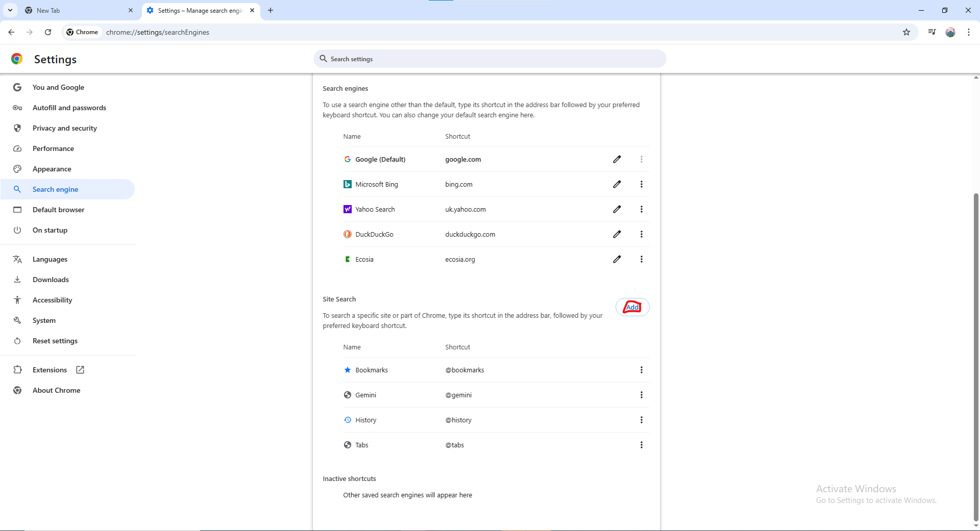This screenshot has width=980, height=531.
Task: Edit the Ecosia search engine shortcut
Action: [617, 259]
